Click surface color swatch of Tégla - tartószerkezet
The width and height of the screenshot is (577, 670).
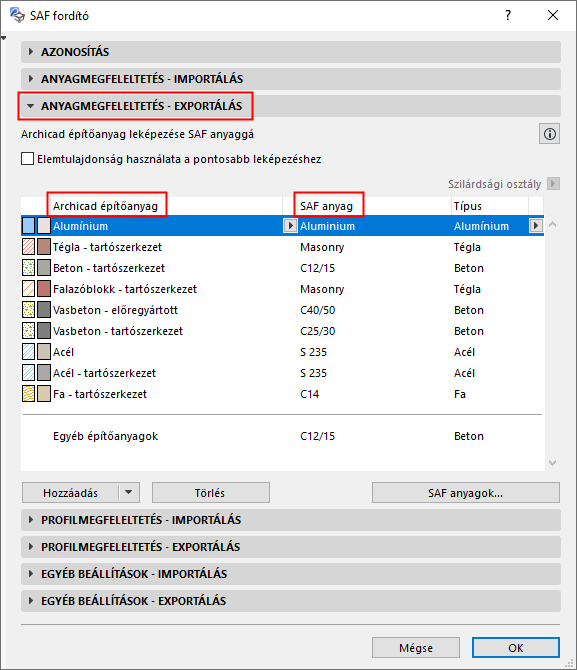point(44,247)
